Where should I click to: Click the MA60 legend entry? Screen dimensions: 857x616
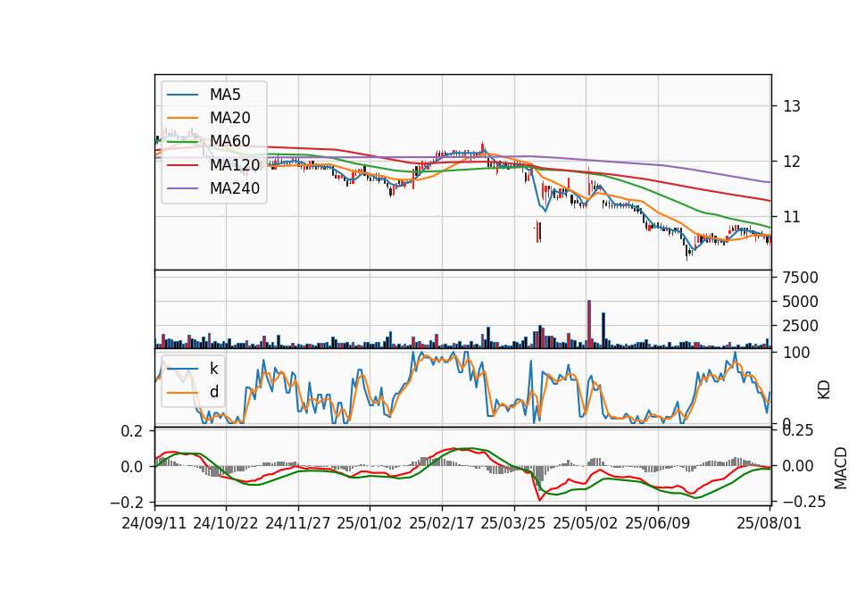pyautogui.click(x=209, y=141)
